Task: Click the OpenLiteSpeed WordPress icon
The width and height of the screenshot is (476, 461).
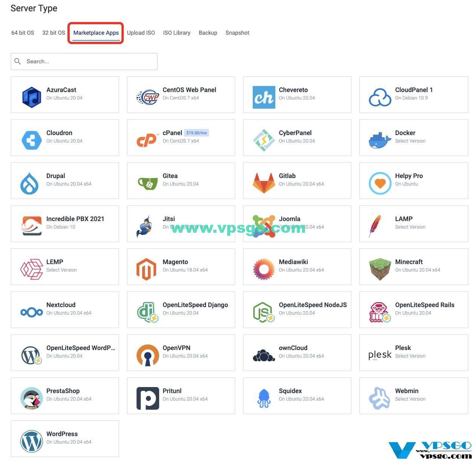Action: 32,355
